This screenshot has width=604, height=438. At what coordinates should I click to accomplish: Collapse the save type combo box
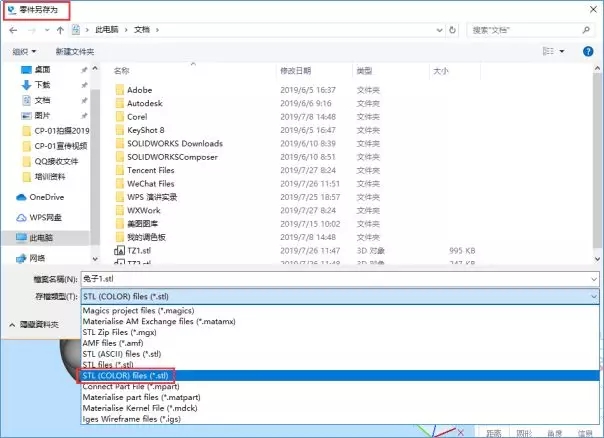pos(594,297)
